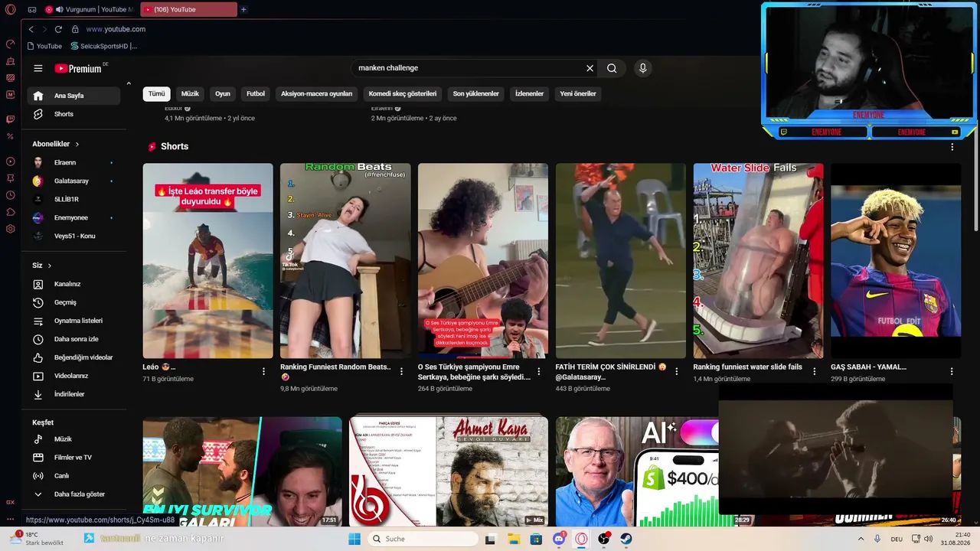
Task: Play the Ahmet Kaya mix thumbnail
Action: (x=449, y=471)
